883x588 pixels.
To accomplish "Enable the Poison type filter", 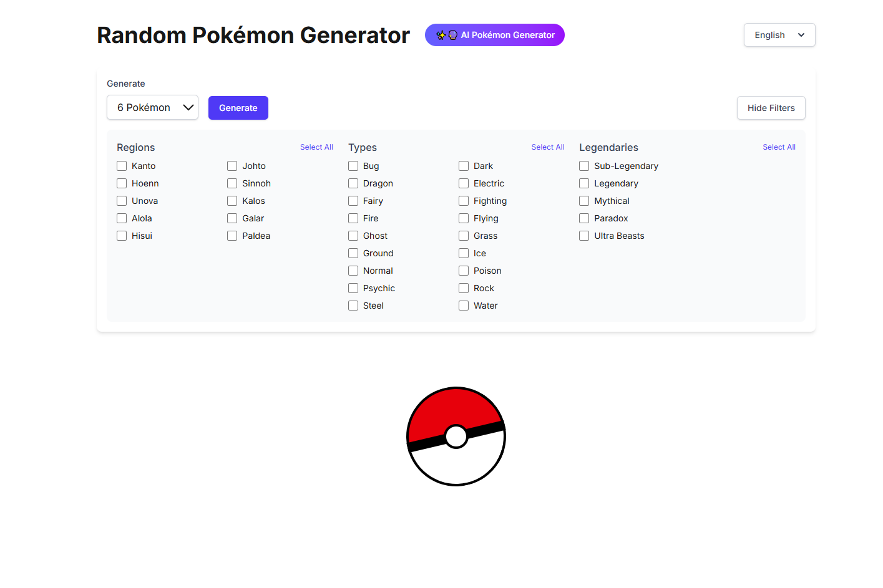I will (464, 271).
